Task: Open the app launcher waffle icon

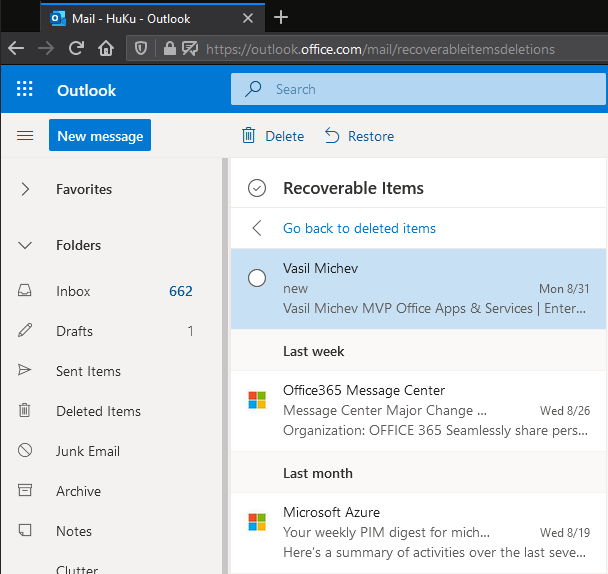Action: tap(25, 89)
